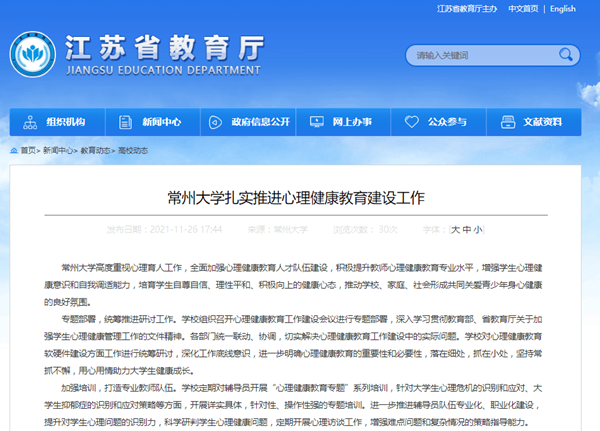Open the 组织机构 navigation menu

click(x=65, y=122)
